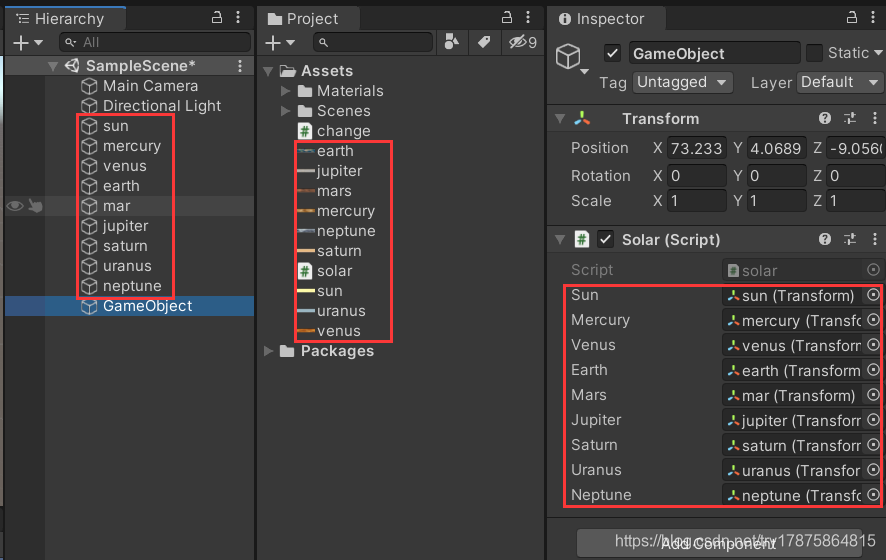The height and width of the screenshot is (560, 886).
Task: Edit the GameObject name field
Action: 714,53
